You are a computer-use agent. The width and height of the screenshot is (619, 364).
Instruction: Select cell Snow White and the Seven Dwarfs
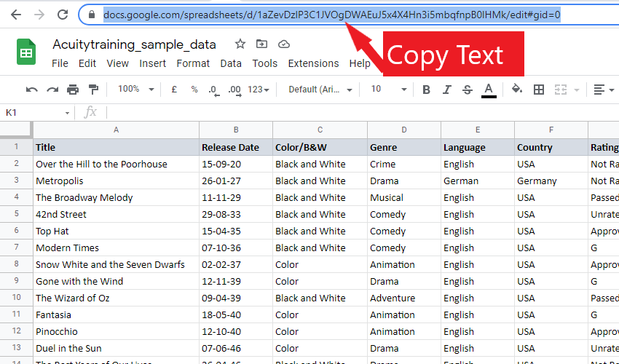point(116,264)
